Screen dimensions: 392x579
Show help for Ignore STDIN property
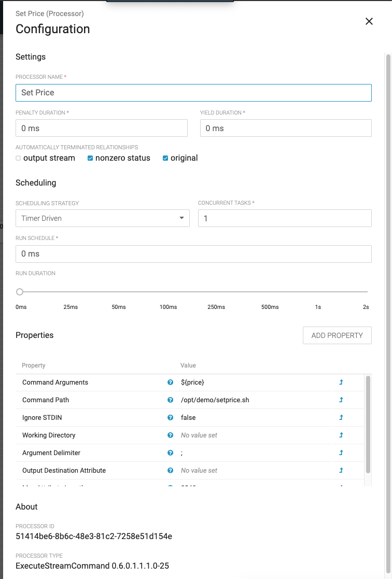click(170, 418)
